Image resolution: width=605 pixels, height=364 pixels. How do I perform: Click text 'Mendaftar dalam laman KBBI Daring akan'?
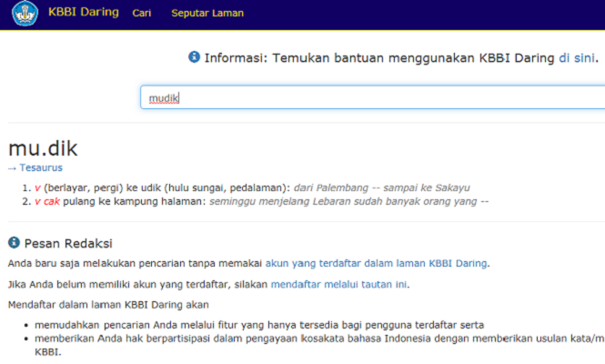click(108, 305)
